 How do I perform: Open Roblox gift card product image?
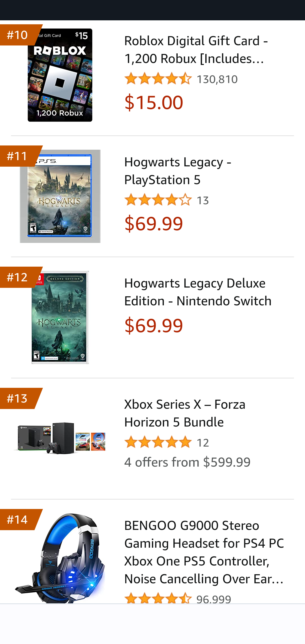(x=60, y=75)
